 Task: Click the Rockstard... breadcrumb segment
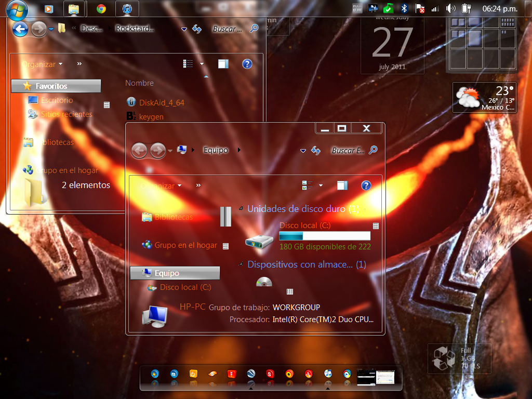[x=135, y=29]
